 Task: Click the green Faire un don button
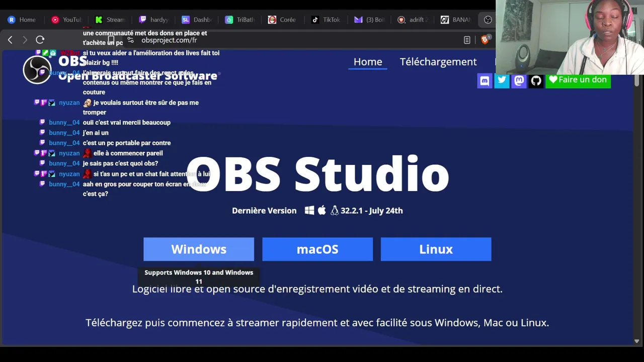pyautogui.click(x=578, y=80)
